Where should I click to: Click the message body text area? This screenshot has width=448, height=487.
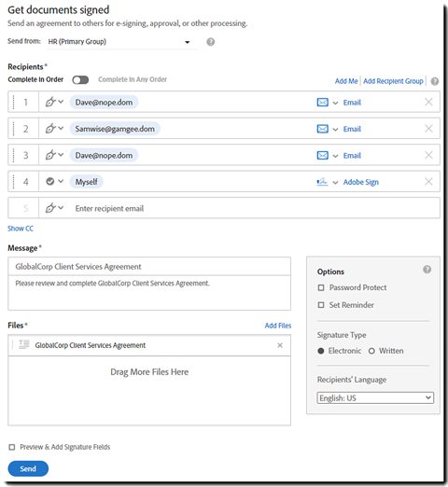click(x=149, y=293)
